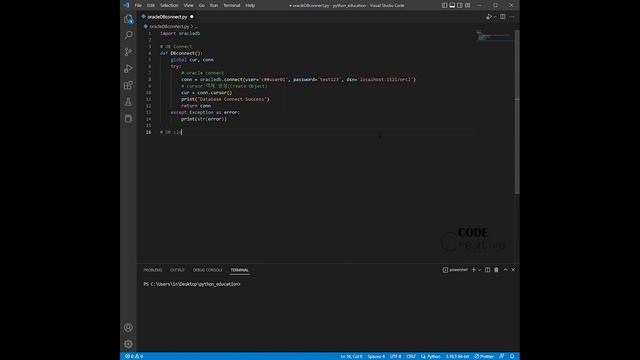Create a new terminal with plus icon
The width and height of the screenshot is (640, 360).
(x=473, y=270)
